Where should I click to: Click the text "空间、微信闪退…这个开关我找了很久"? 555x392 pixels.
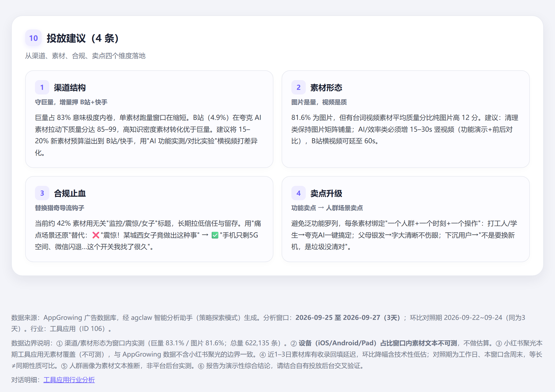(91, 247)
